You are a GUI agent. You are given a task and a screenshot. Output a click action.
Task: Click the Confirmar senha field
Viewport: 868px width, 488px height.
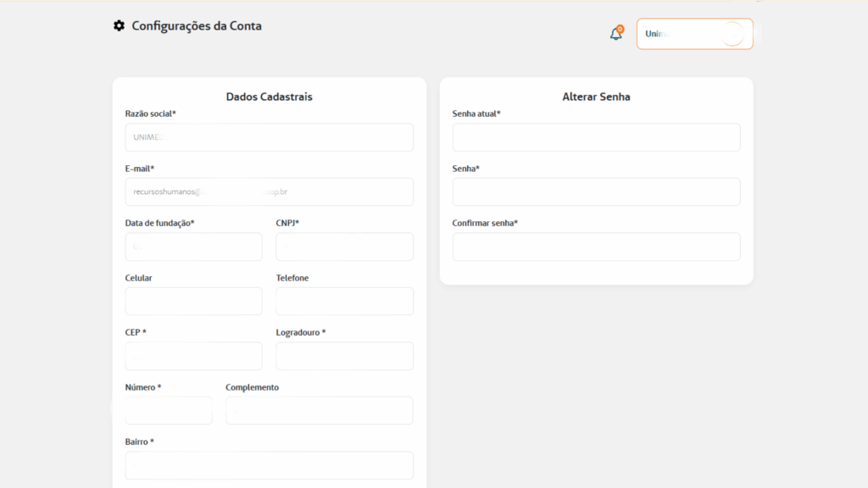pos(596,247)
